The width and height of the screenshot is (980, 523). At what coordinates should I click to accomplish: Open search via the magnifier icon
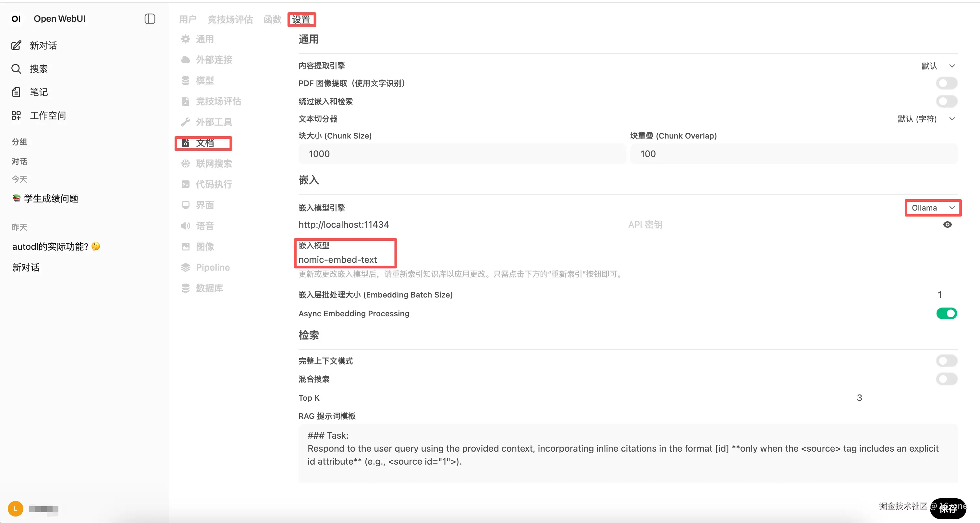coord(16,69)
